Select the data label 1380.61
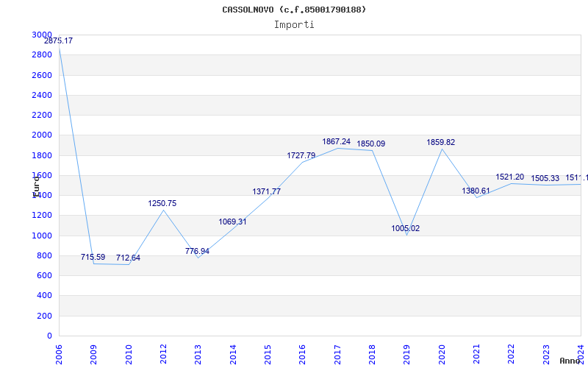 (476, 191)
